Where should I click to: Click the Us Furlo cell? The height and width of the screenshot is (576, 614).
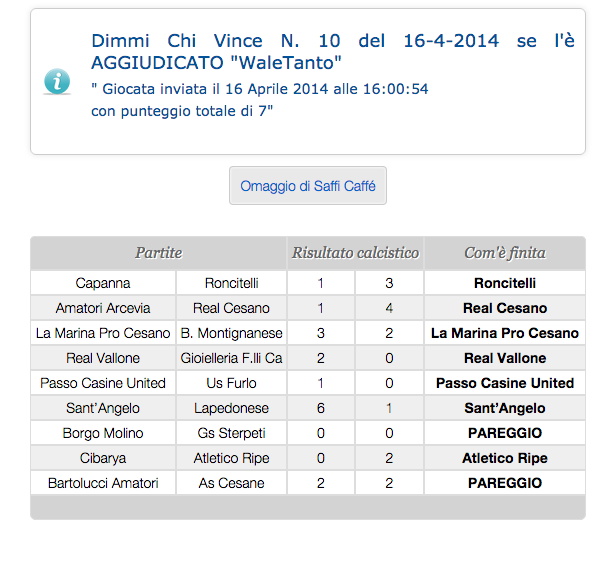pos(231,383)
